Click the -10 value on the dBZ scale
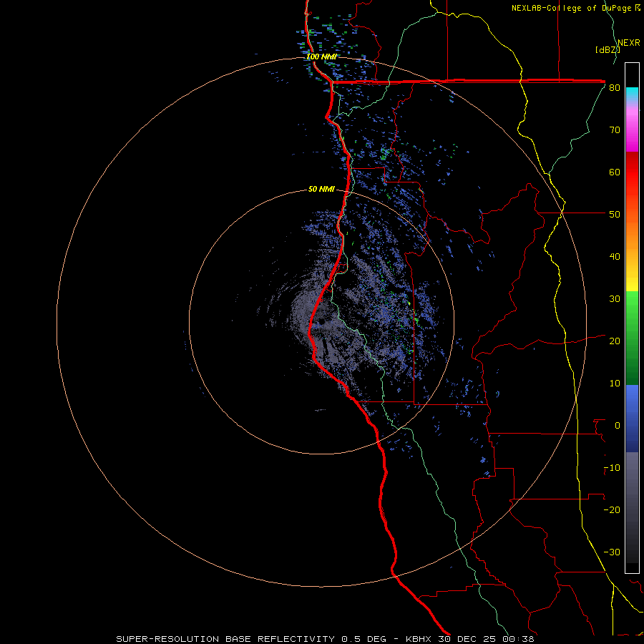 click(x=612, y=468)
